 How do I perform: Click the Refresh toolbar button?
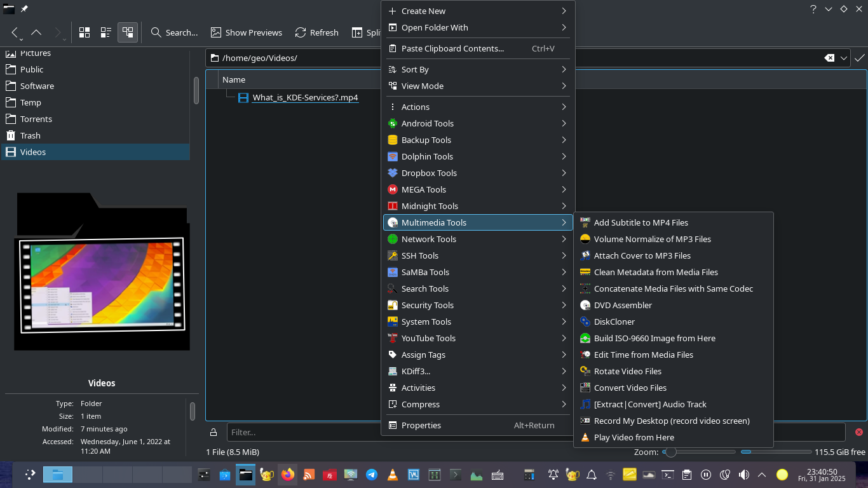click(x=316, y=32)
